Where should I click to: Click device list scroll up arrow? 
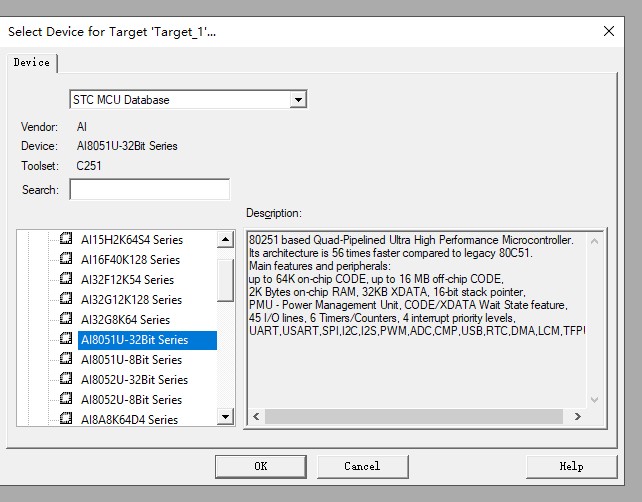pyautogui.click(x=225, y=240)
